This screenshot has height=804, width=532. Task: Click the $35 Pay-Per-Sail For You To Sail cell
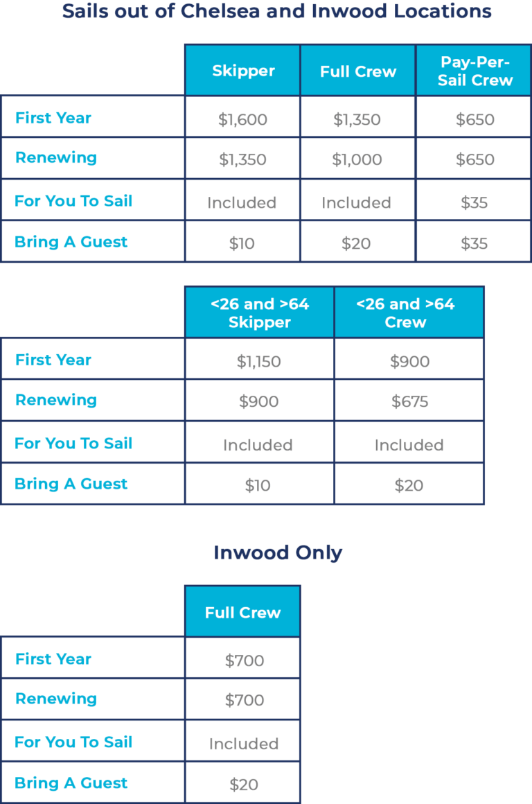[474, 202]
